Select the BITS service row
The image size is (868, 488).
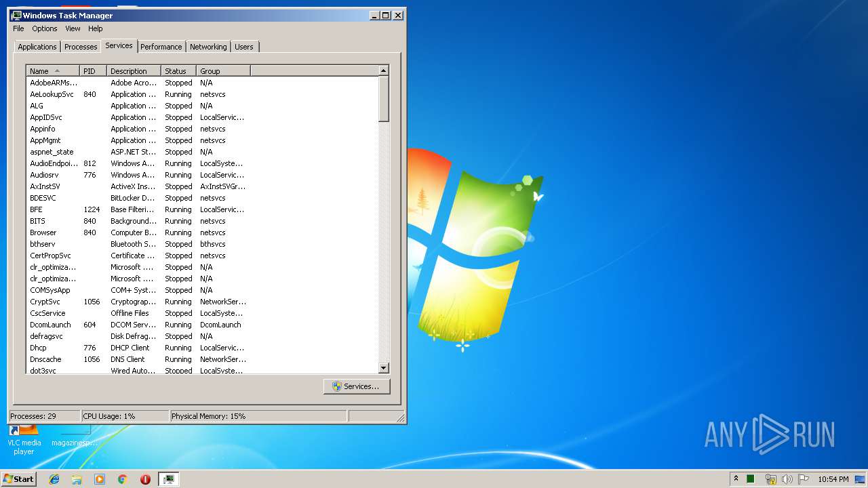pos(203,221)
